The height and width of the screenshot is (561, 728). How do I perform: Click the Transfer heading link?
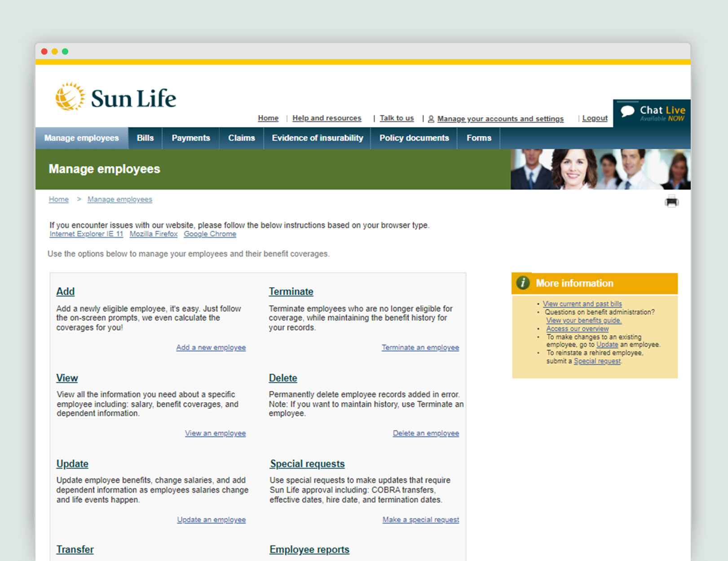click(75, 549)
